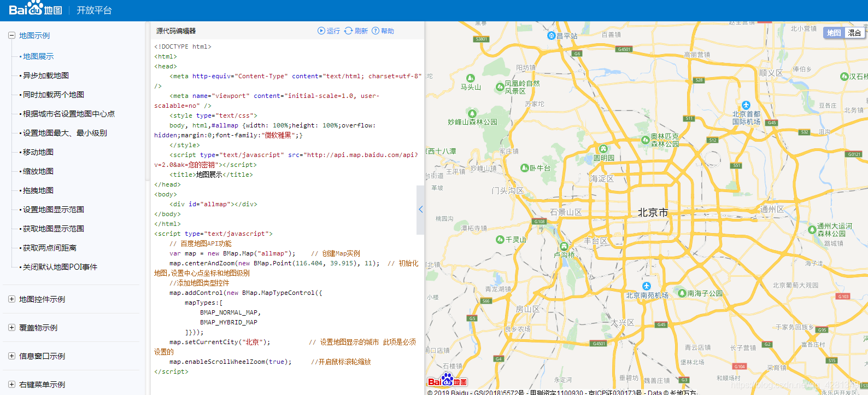The height and width of the screenshot is (395, 868).
Task: Open the 设置地图最大、最小级别 example
Action: point(65,133)
